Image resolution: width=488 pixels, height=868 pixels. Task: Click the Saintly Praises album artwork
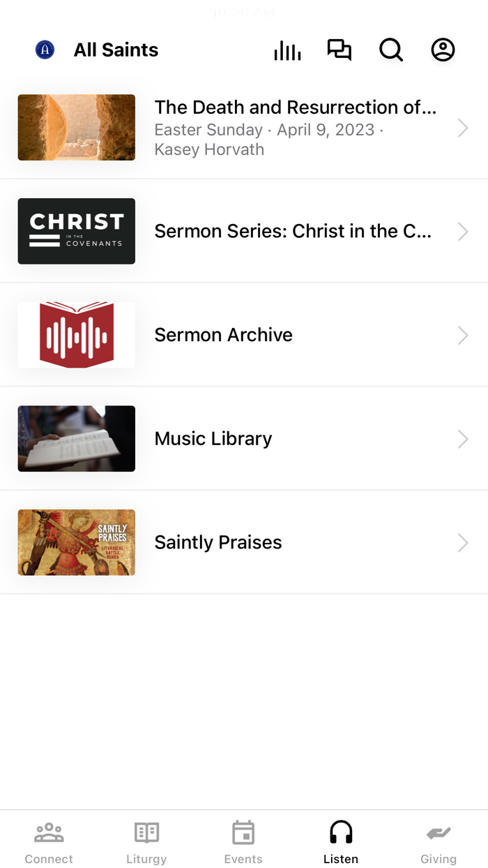[x=76, y=542]
